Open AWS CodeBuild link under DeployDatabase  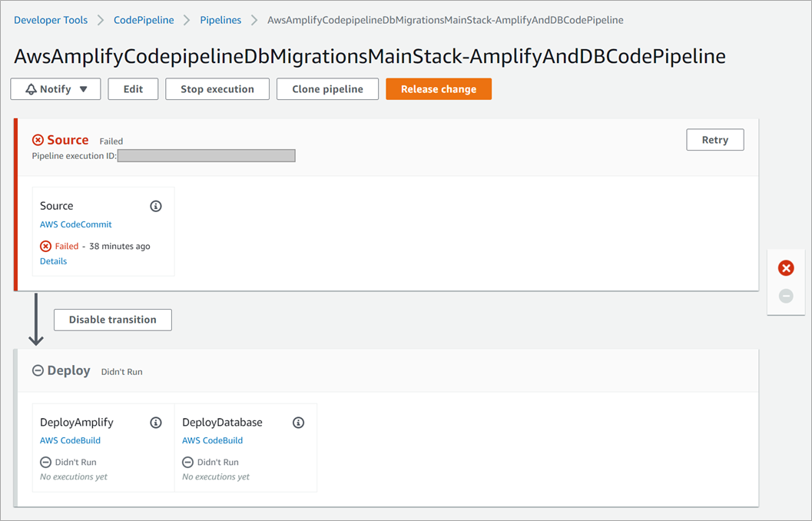(x=212, y=440)
